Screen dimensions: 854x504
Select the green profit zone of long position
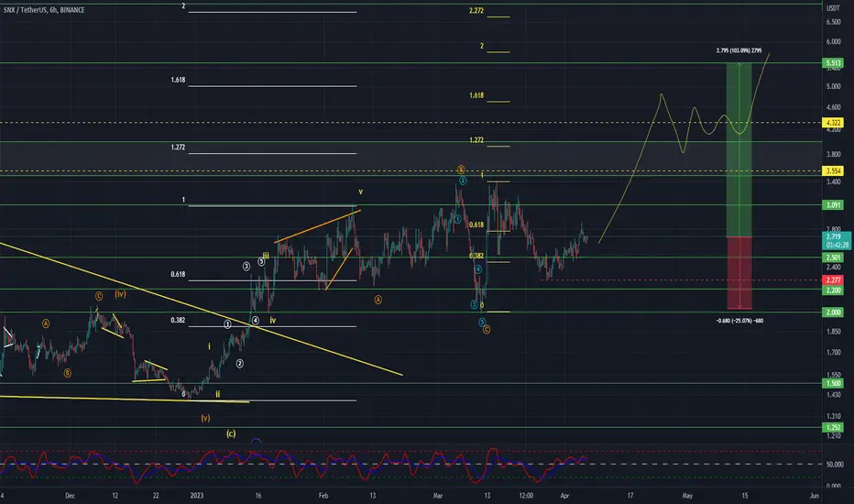click(739, 150)
